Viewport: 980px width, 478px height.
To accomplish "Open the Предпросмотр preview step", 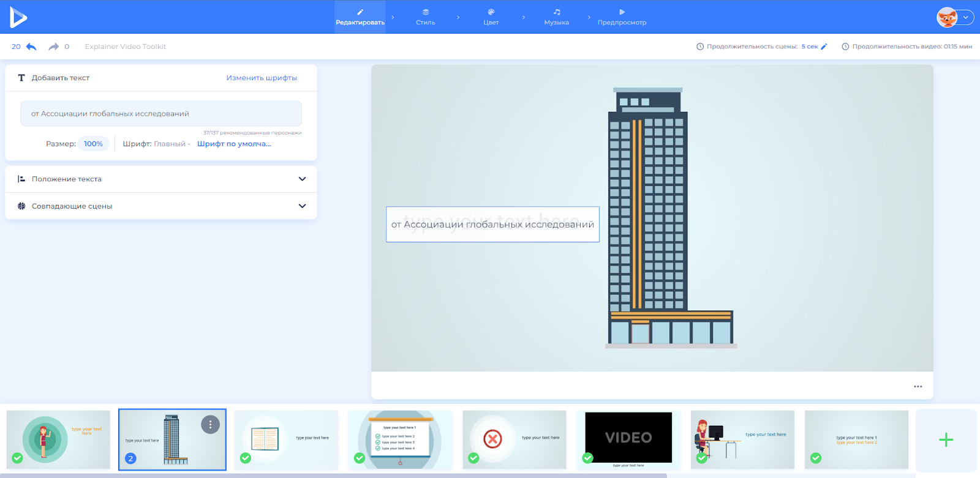I will pos(622,17).
